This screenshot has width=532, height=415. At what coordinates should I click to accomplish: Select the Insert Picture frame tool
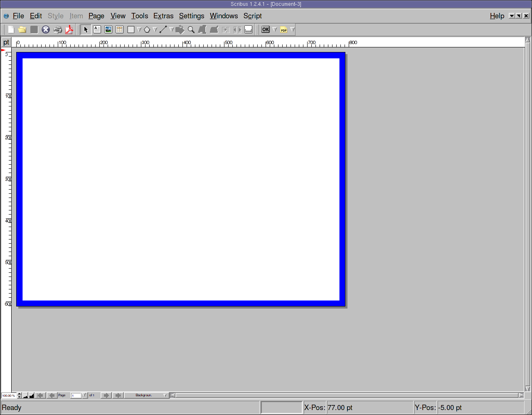coord(108,30)
